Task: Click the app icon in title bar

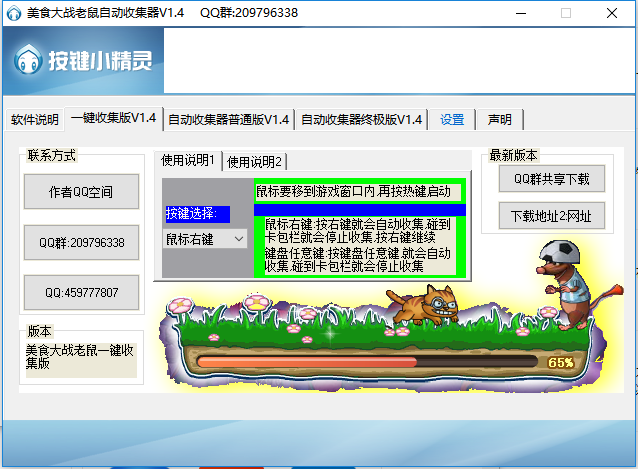Action: tap(14, 13)
